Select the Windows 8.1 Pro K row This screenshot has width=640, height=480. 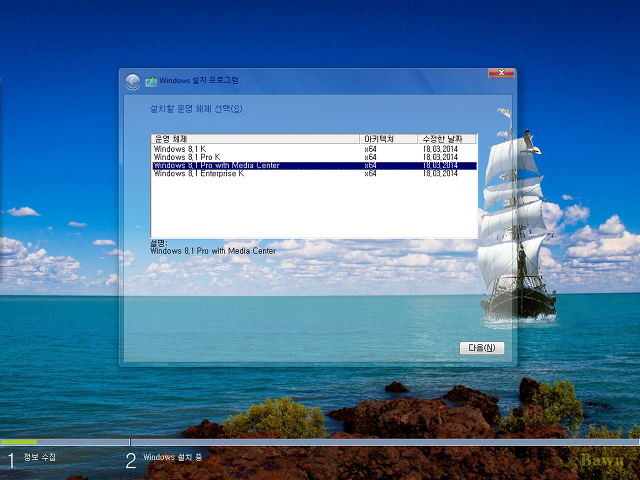point(314,157)
